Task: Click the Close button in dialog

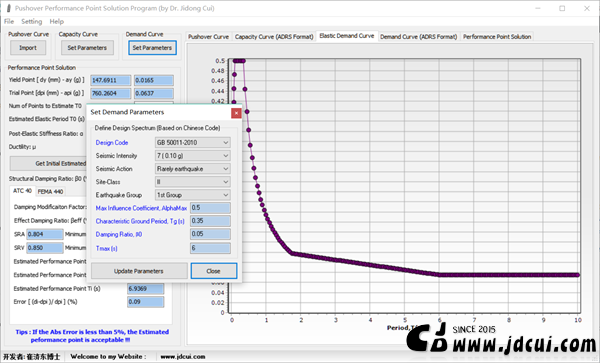Action: coord(214,271)
